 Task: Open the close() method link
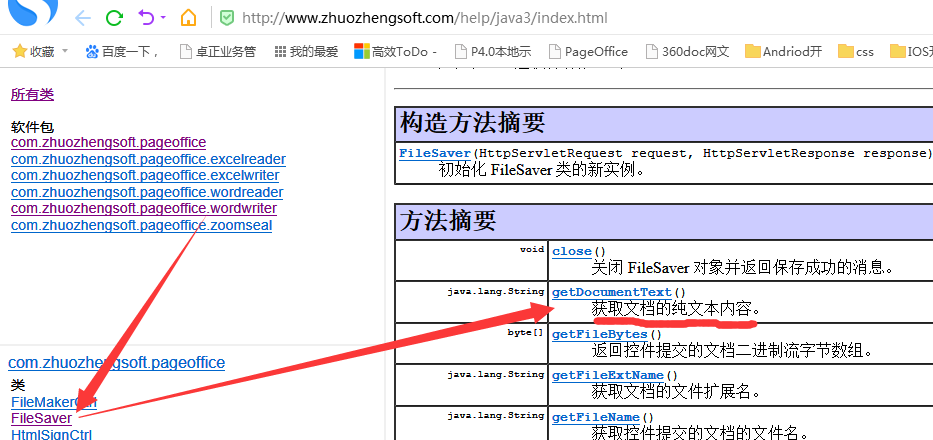pos(572,251)
